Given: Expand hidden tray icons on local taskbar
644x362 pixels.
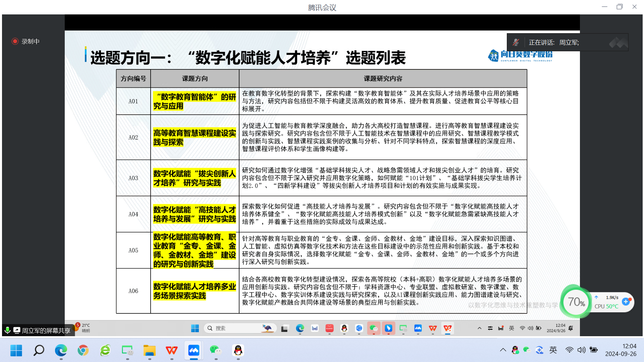Looking at the screenshot, I should point(503,350).
